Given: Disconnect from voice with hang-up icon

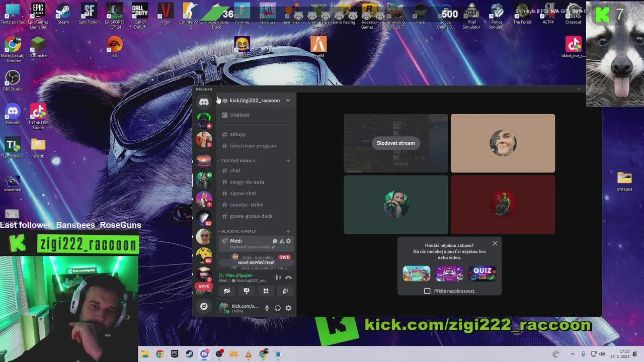Looking at the screenshot, I should click(x=288, y=278).
